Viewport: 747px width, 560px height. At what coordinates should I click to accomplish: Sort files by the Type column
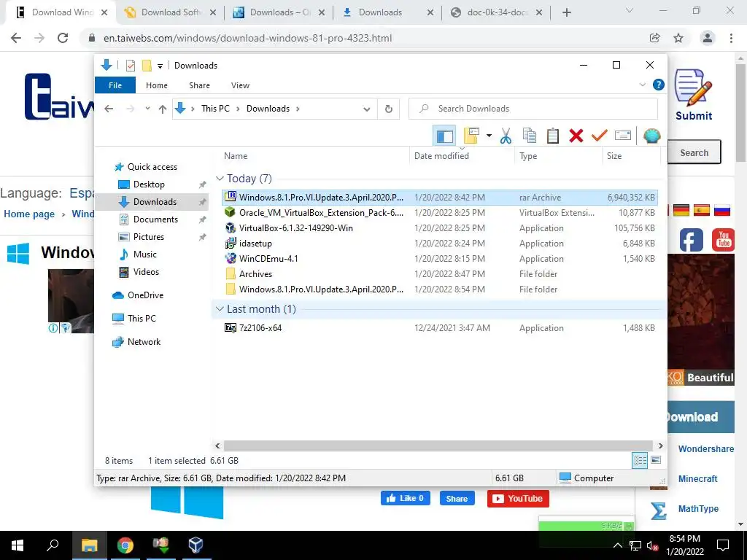coord(558,156)
